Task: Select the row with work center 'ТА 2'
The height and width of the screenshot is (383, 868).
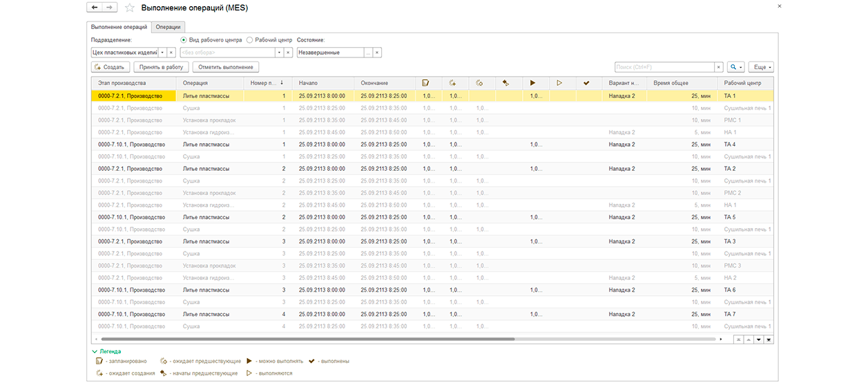Action: (x=432, y=169)
